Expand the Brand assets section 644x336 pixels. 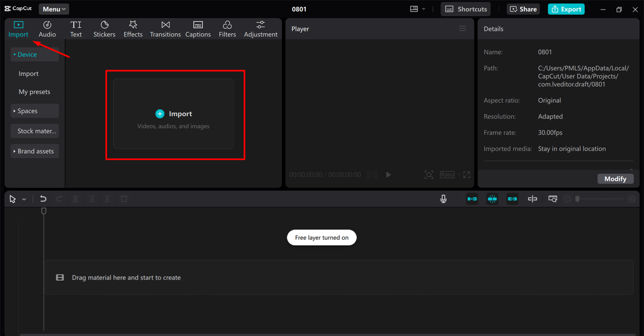pyautogui.click(x=34, y=151)
